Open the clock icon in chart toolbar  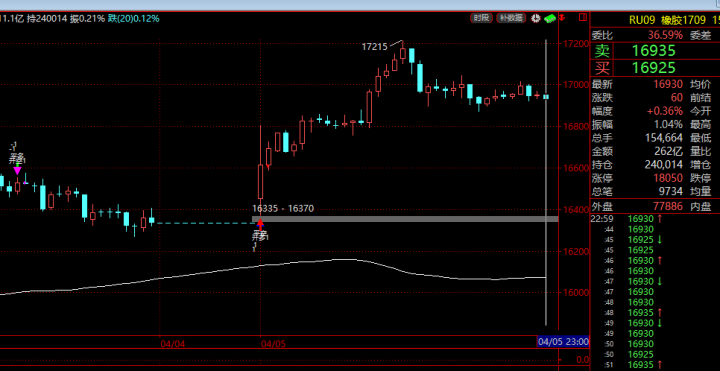[x=536, y=18]
